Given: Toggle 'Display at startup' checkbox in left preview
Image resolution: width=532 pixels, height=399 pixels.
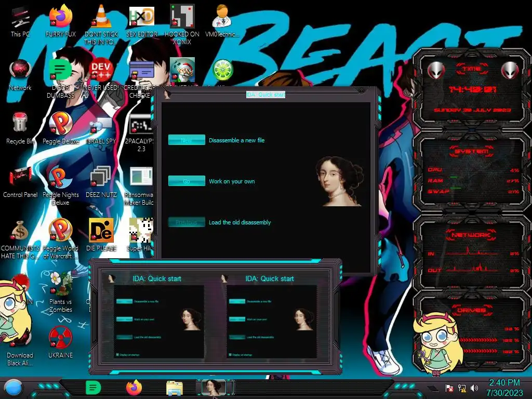Looking at the screenshot, I should pos(117,354).
